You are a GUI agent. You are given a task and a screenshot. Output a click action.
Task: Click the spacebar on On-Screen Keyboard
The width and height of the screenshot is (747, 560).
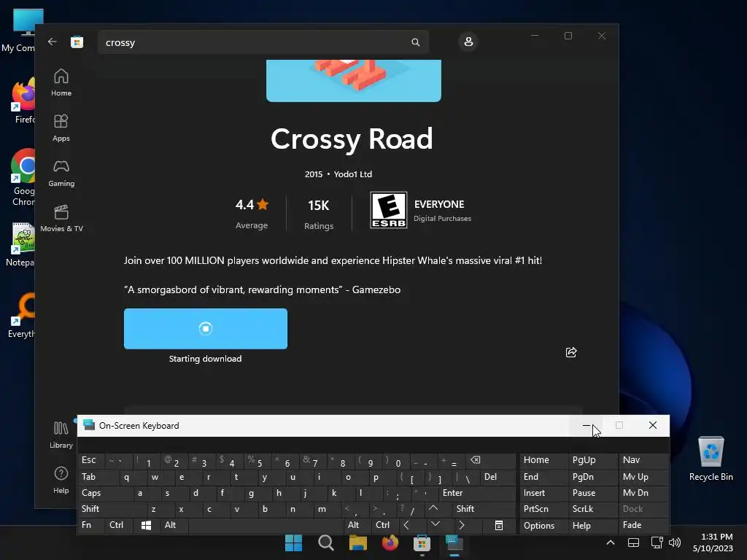coord(266,525)
